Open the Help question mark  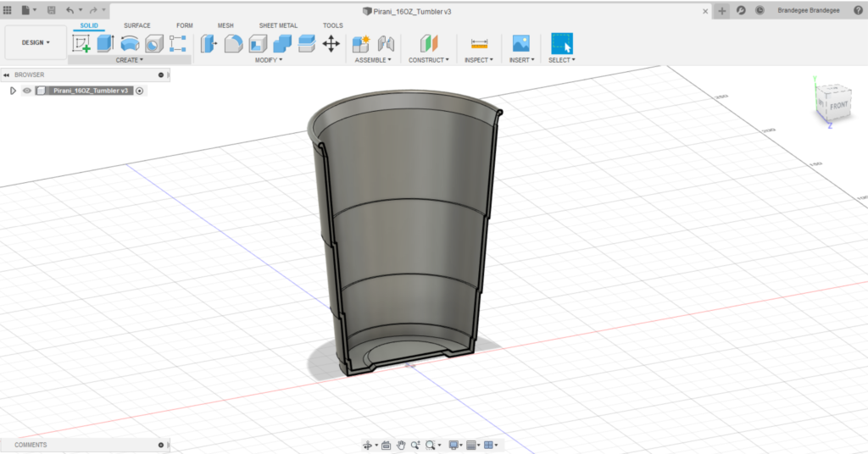(x=858, y=10)
